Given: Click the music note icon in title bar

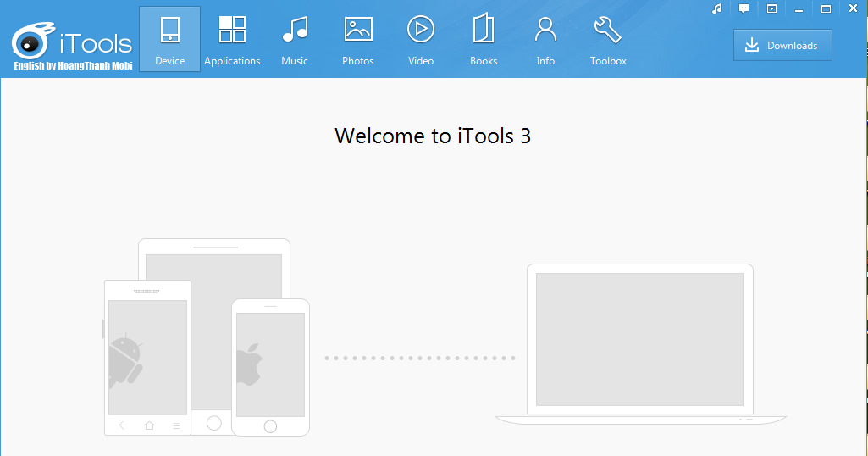Looking at the screenshot, I should [x=717, y=8].
